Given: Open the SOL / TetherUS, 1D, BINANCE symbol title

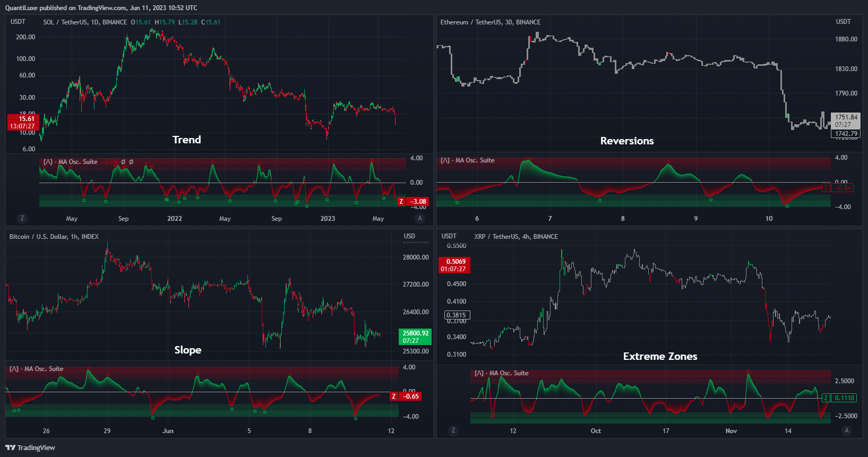Looking at the screenshot, I should (x=85, y=22).
